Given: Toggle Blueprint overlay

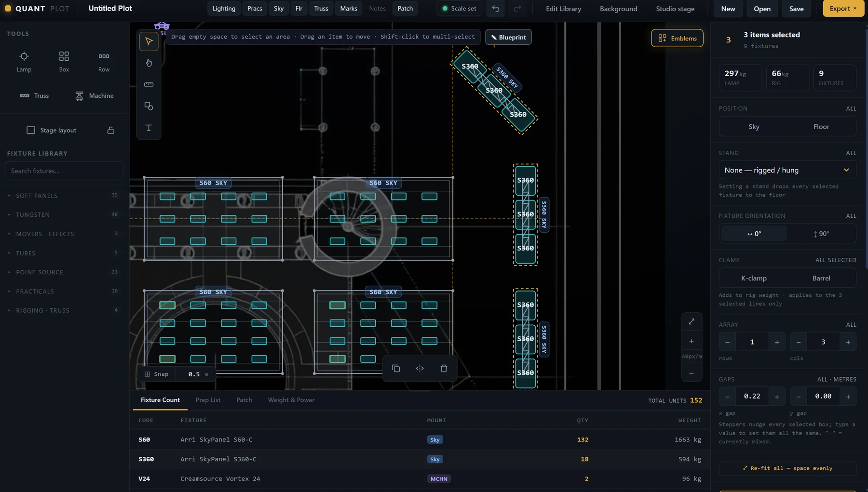Looking at the screenshot, I should pos(509,37).
